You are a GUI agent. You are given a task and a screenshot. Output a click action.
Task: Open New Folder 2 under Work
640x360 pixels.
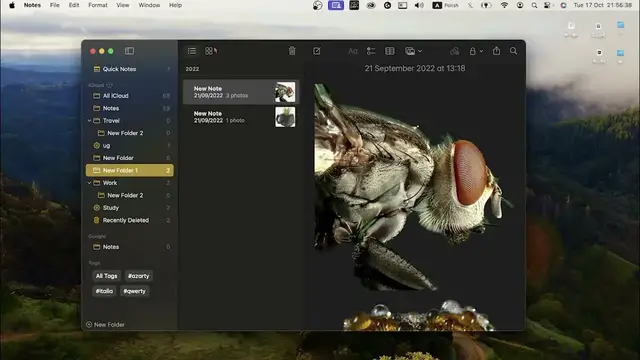pos(130,195)
